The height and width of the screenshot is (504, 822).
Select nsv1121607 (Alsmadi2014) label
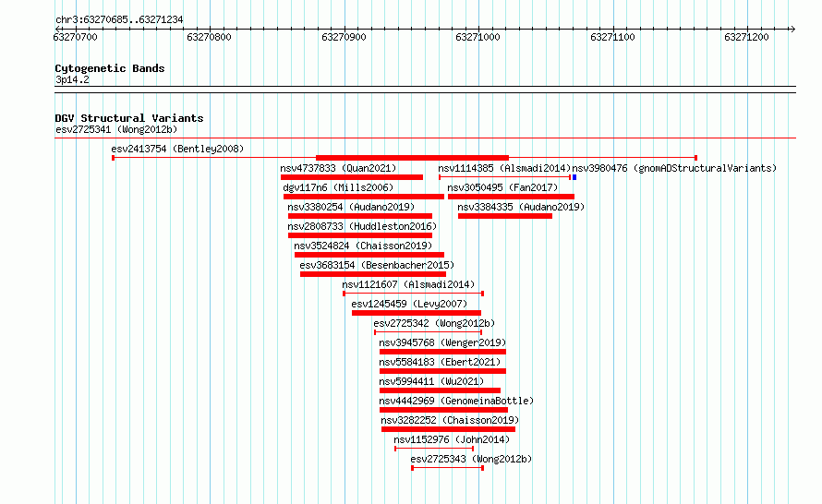point(408,284)
